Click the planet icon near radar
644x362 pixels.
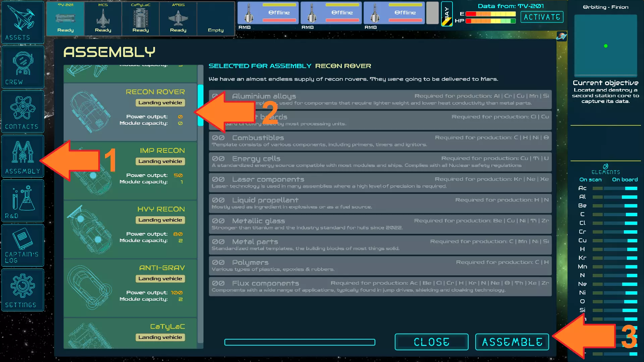pyautogui.click(x=561, y=36)
